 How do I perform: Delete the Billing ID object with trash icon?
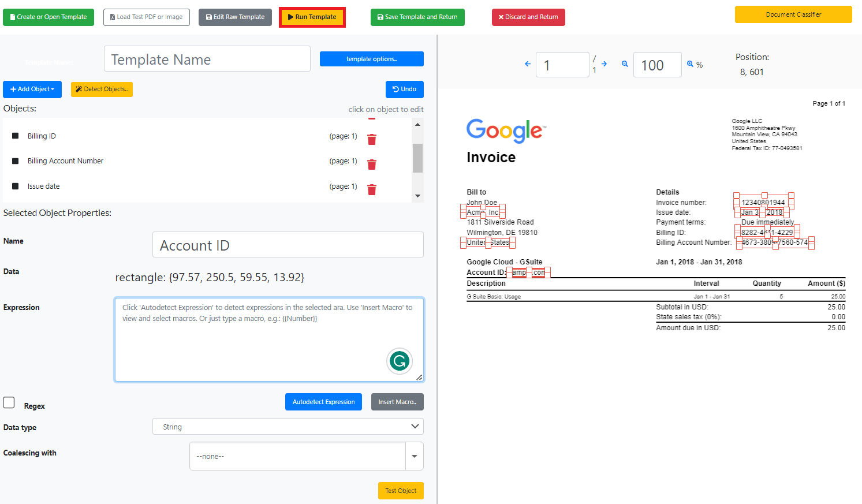pos(372,139)
